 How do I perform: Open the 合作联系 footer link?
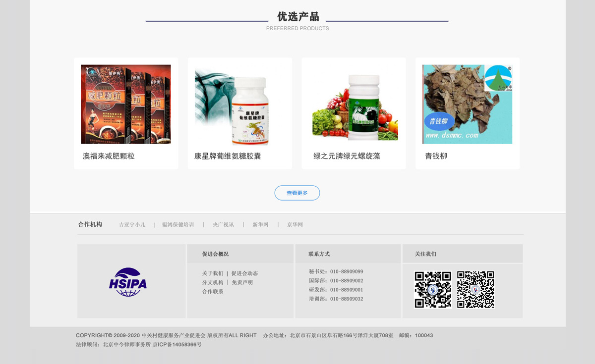tap(213, 292)
